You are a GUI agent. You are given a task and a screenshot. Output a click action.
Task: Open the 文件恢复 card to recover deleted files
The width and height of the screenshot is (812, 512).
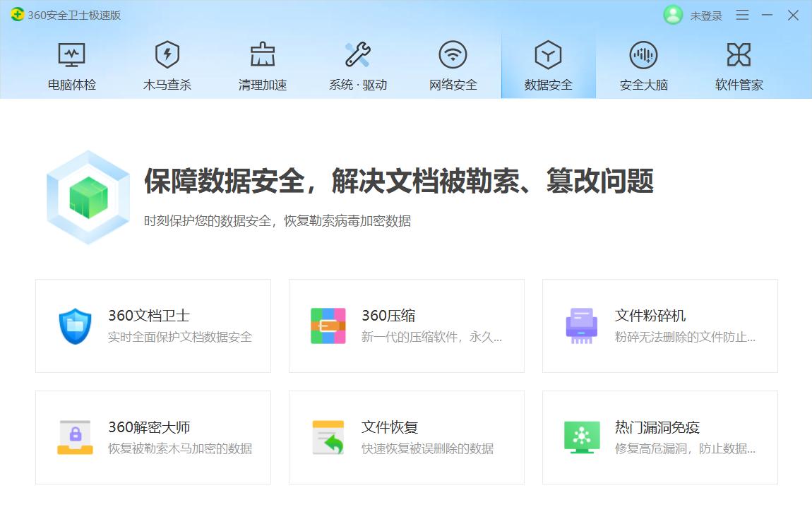tap(407, 436)
